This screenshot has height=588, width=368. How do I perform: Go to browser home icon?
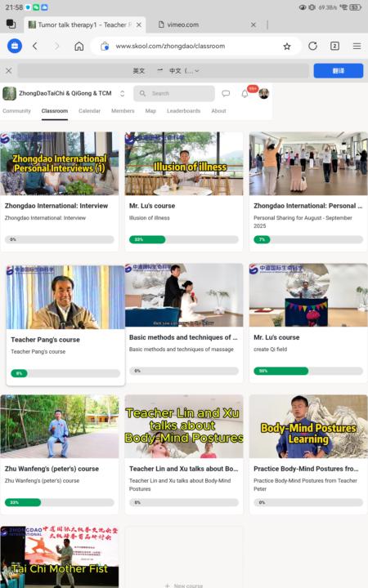coord(79,46)
